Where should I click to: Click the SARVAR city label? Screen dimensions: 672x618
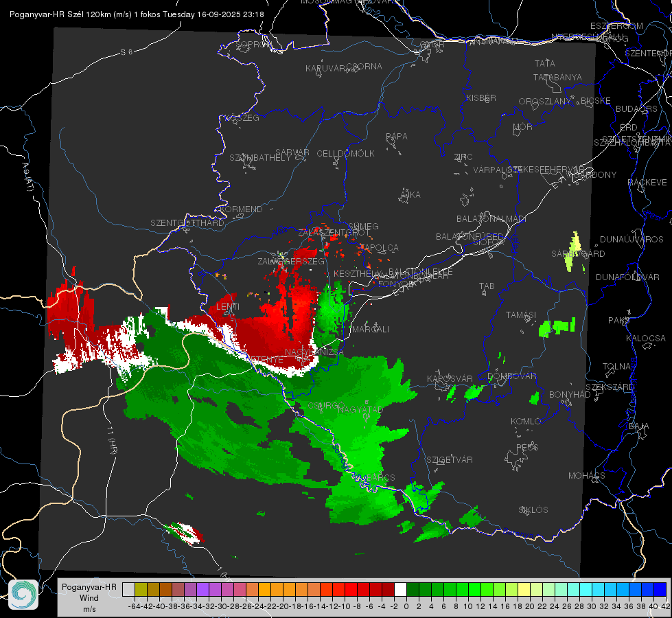tap(292, 152)
